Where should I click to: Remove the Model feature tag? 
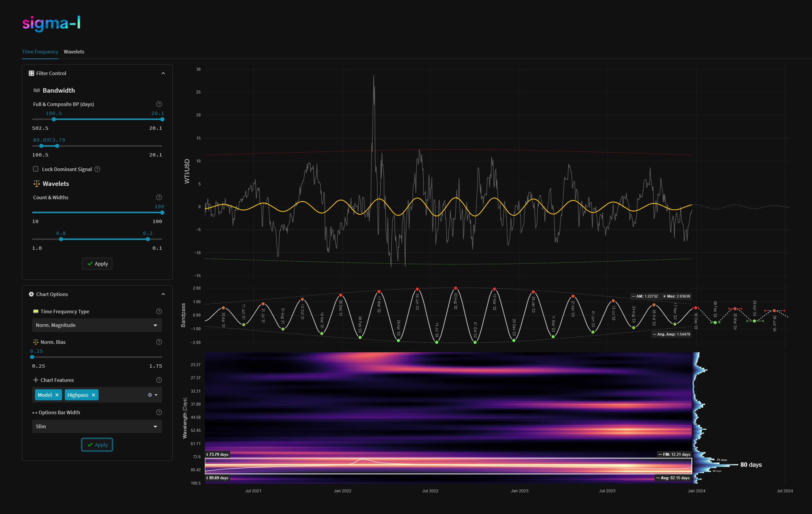tap(57, 395)
